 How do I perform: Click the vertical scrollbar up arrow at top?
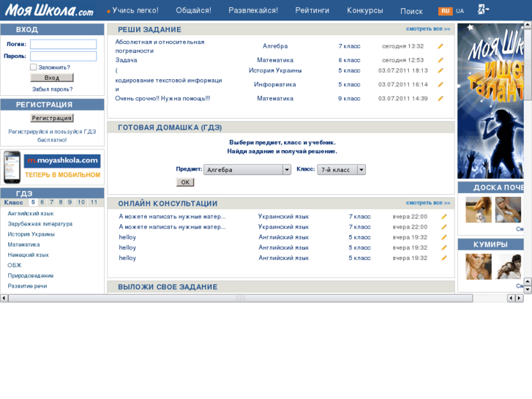(528, 24)
